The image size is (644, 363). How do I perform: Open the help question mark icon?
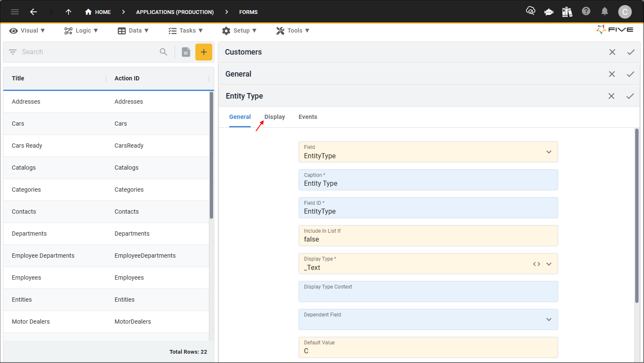(x=586, y=11)
